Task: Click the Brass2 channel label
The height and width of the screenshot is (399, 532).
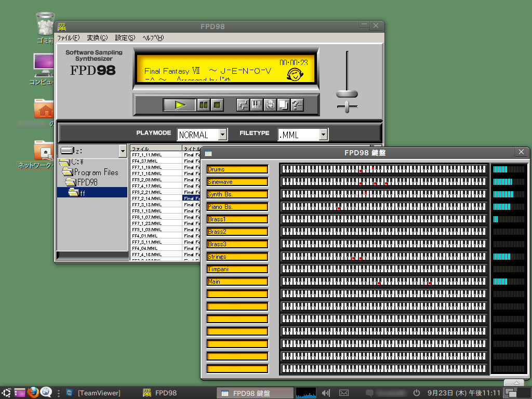Action: [237, 232]
